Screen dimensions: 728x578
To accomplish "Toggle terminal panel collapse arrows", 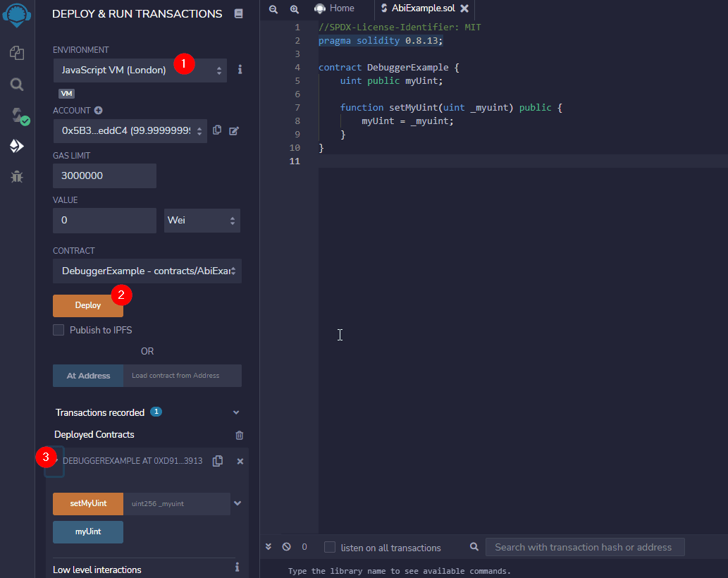I will pos(269,547).
